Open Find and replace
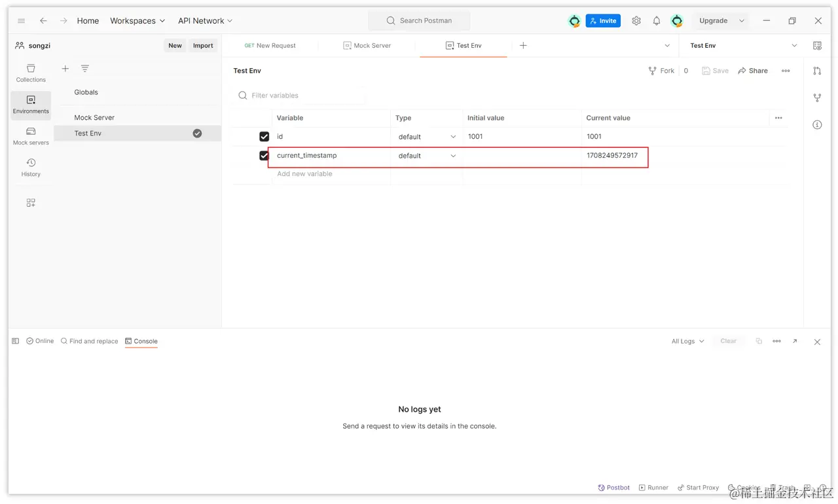 (89, 341)
